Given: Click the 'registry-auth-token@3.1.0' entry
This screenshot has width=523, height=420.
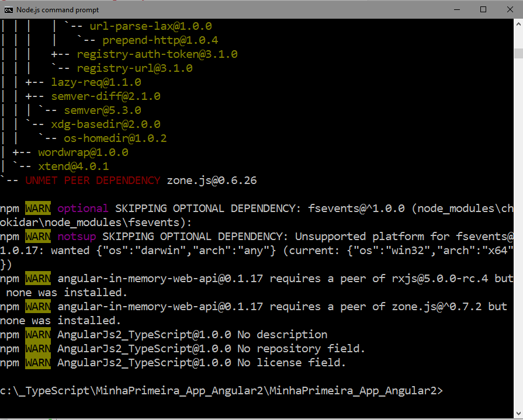Looking at the screenshot, I should (157, 54).
